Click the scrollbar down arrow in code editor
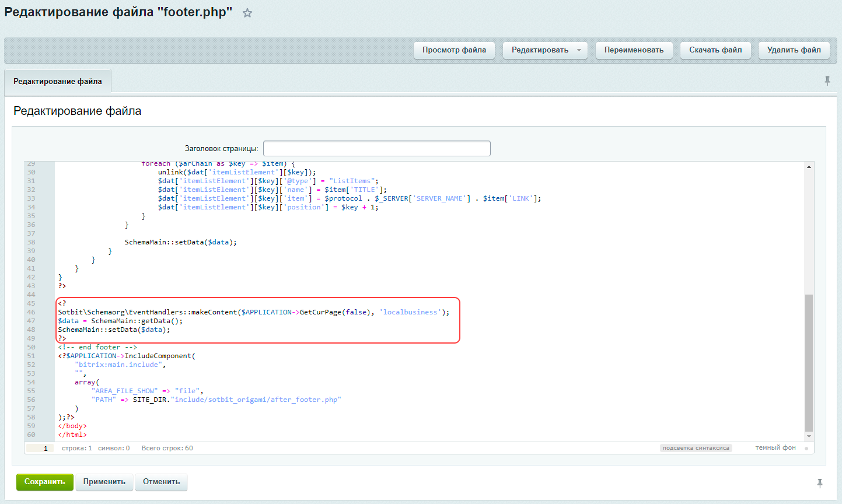The image size is (842, 504). 809,436
